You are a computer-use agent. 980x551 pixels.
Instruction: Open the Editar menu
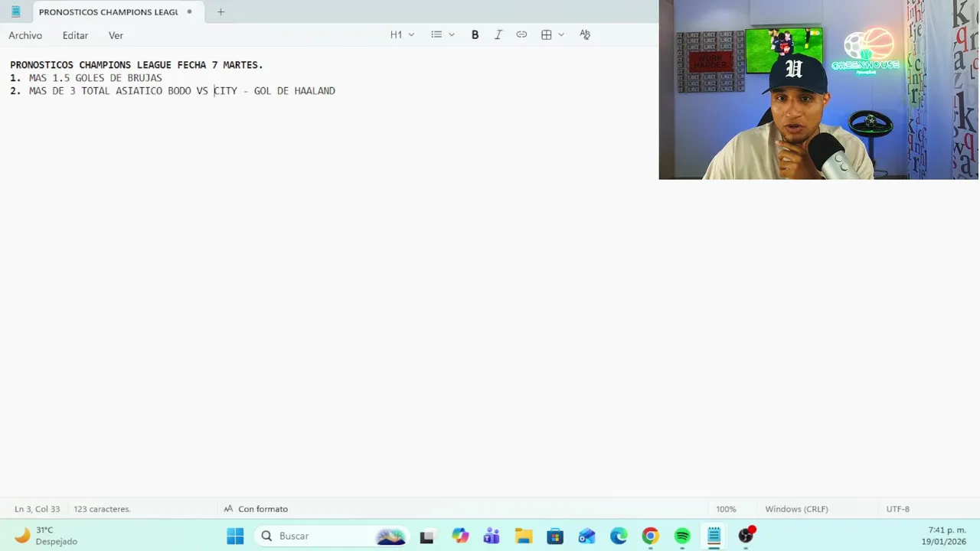coord(75,35)
